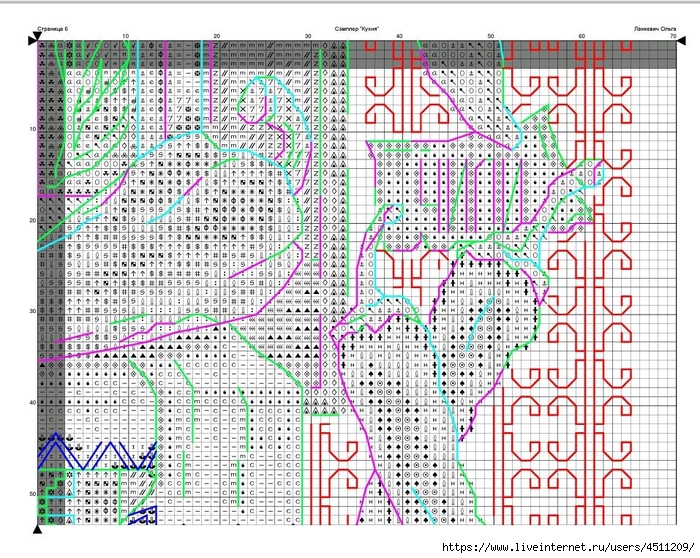This screenshot has width=700, height=558.
Task: Click the author name "Ланкевич Ольга"
Action: pos(655,29)
